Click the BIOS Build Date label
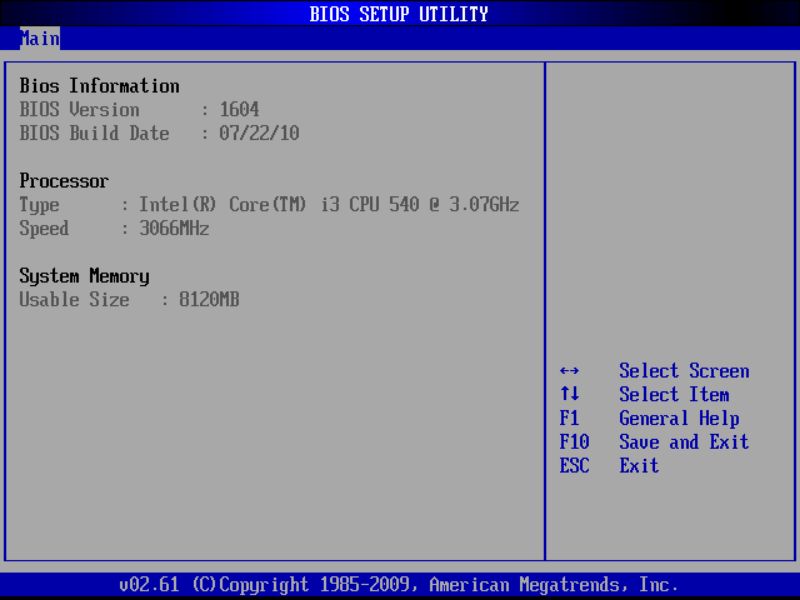Image resolution: width=800 pixels, height=600 pixels. pos(94,133)
